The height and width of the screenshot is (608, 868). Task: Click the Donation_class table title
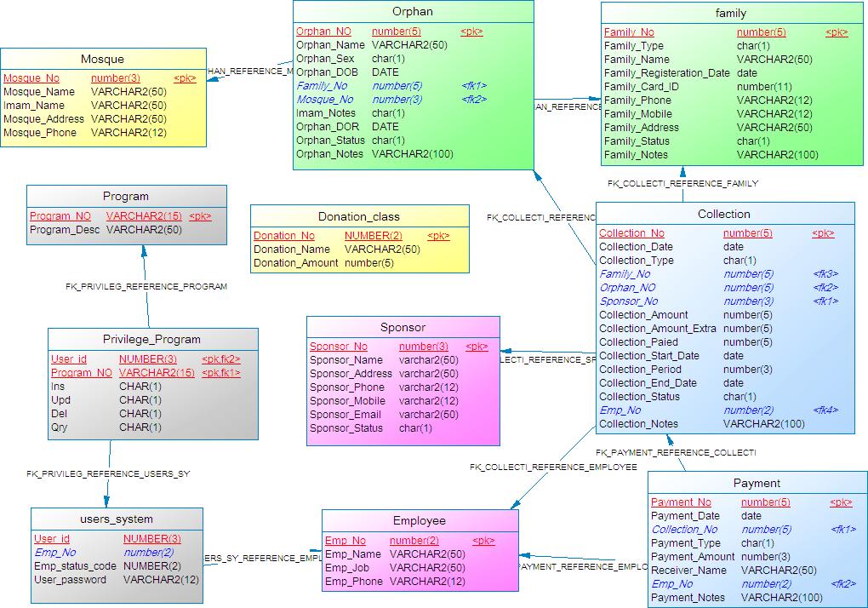(x=358, y=216)
